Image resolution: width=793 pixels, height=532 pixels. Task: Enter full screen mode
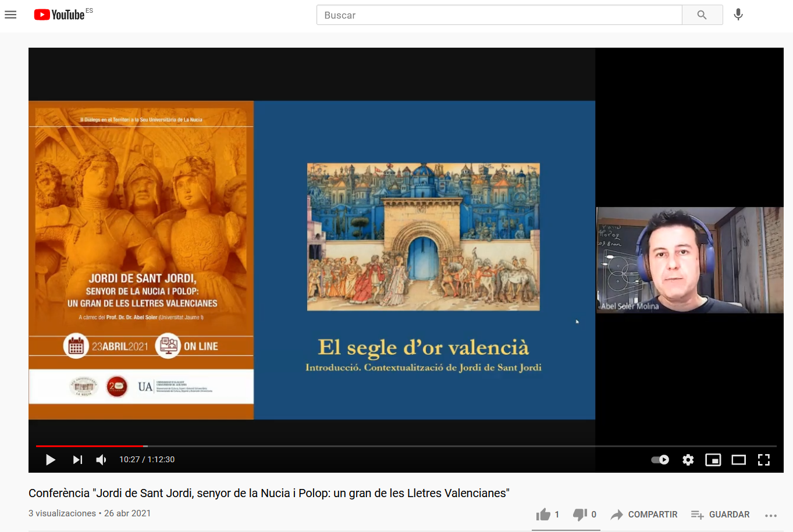click(x=764, y=460)
